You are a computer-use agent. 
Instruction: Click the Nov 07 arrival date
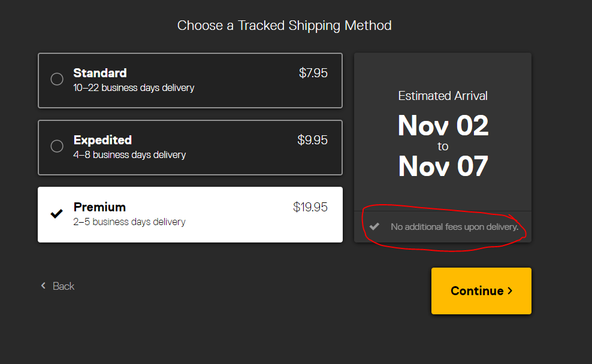pos(443,166)
